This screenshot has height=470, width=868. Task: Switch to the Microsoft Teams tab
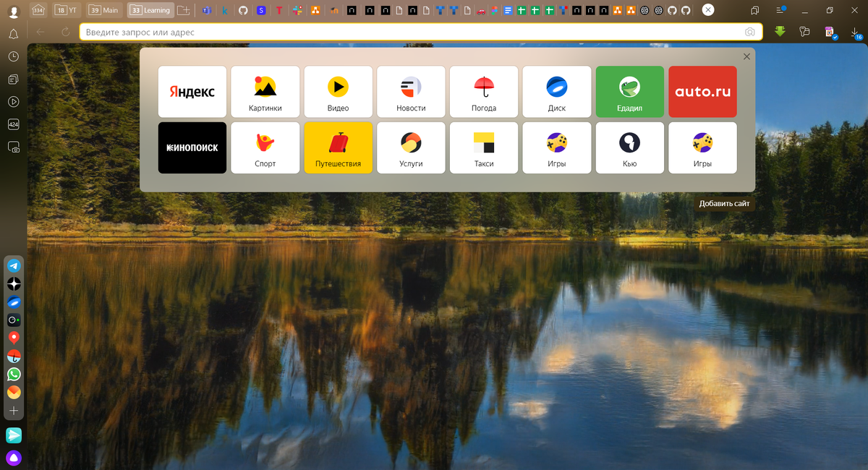(206, 11)
